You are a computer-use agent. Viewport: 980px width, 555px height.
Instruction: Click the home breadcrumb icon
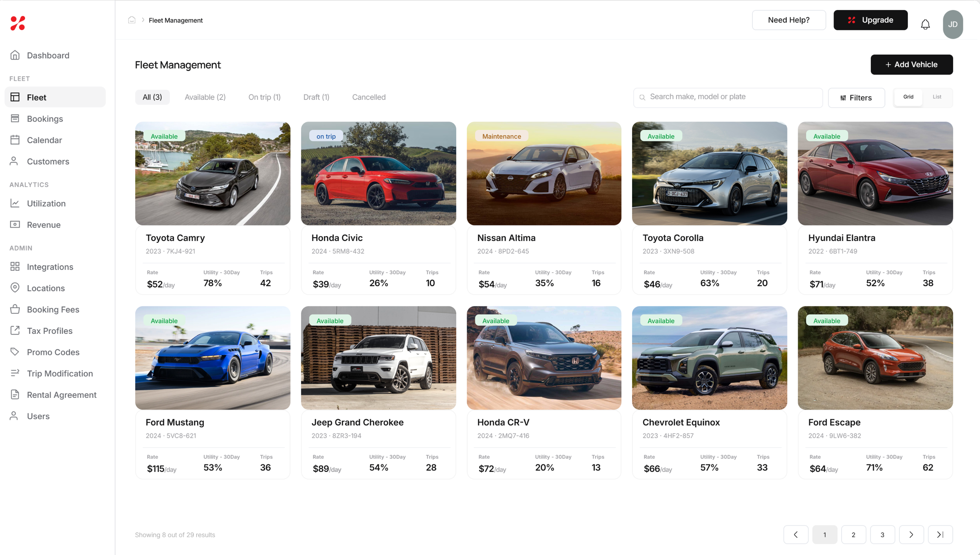[132, 20]
